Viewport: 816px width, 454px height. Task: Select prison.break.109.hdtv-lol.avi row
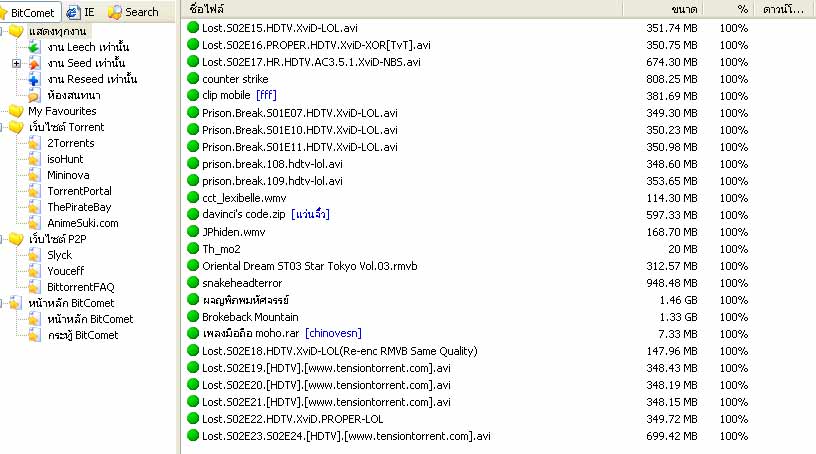pyautogui.click(x=499, y=181)
